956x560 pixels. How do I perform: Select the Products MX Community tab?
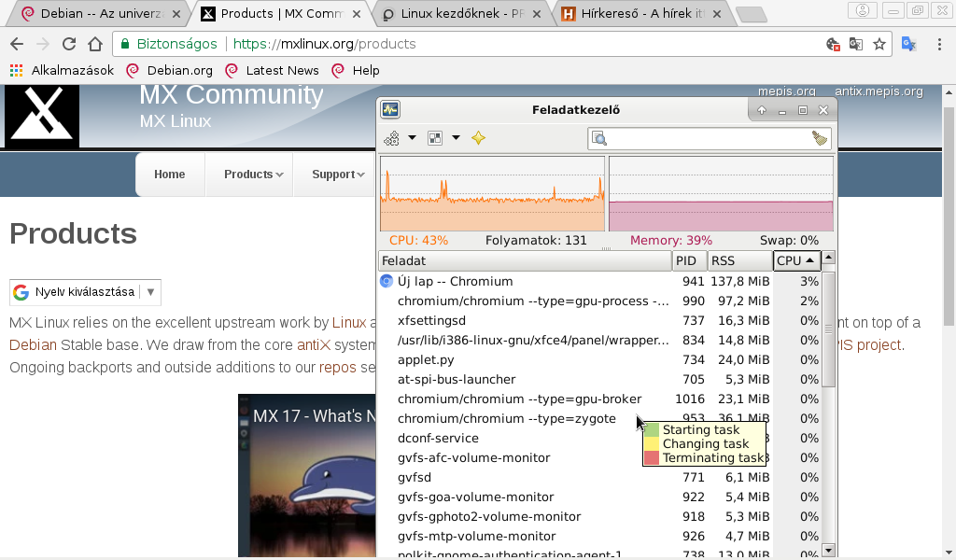click(x=281, y=13)
